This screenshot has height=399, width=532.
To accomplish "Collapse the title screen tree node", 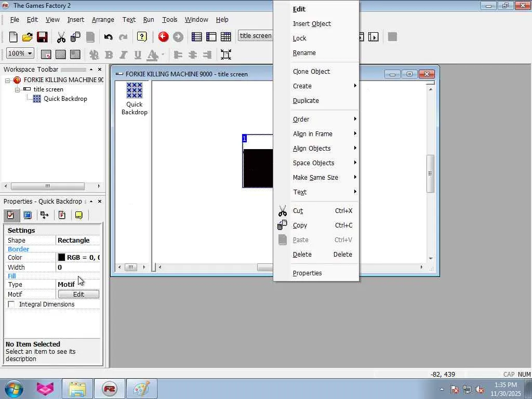I will (17, 89).
